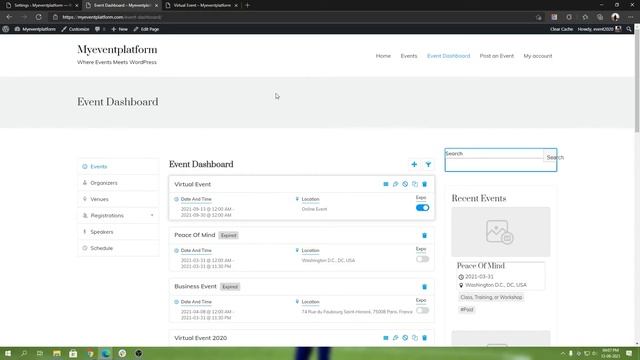The image size is (640, 360).
Task: Open My account navigation item
Action: tap(538, 56)
